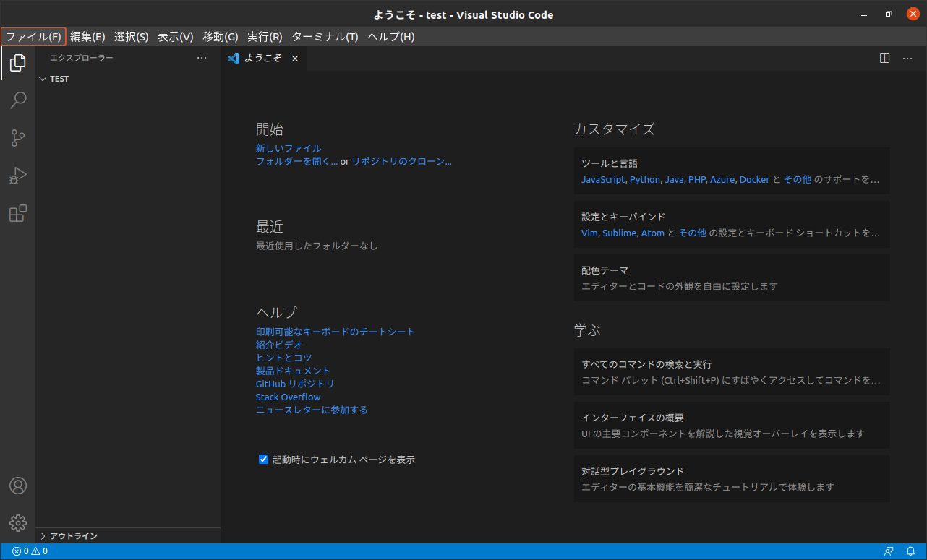Click the 学ぶ heading

point(588,330)
